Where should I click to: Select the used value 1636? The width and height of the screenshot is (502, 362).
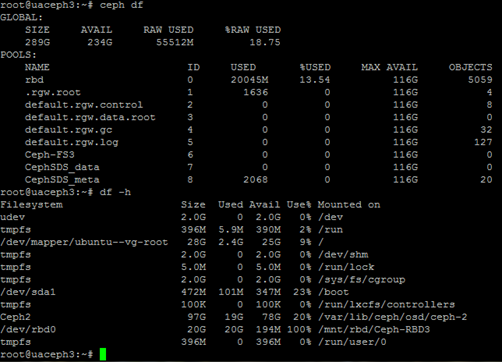click(256, 92)
